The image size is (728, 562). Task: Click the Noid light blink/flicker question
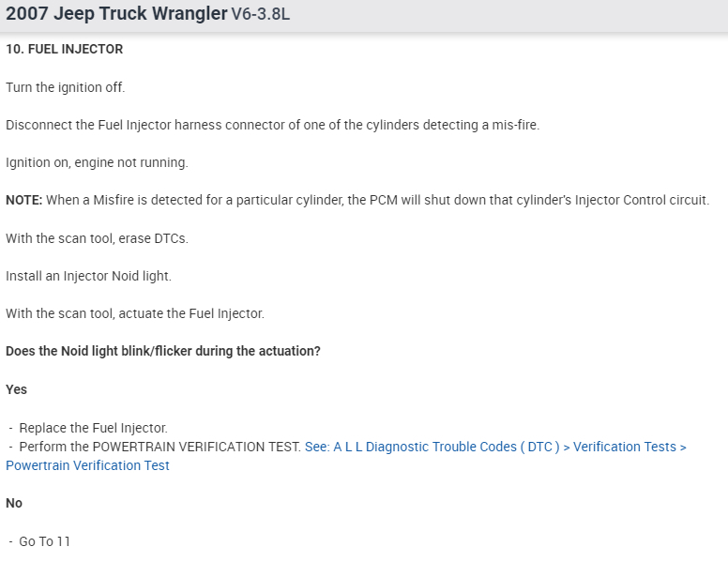click(162, 351)
